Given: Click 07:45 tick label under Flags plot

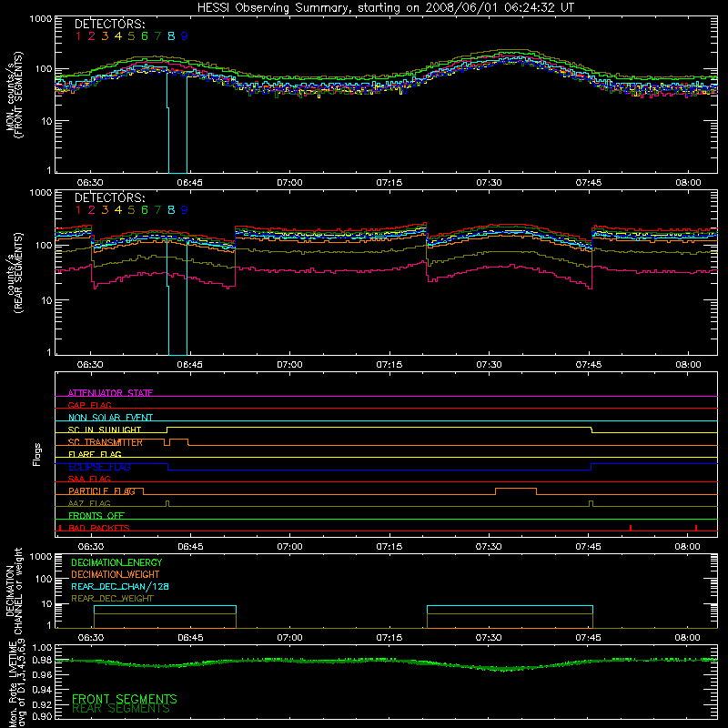Looking at the screenshot, I should tap(588, 547).
